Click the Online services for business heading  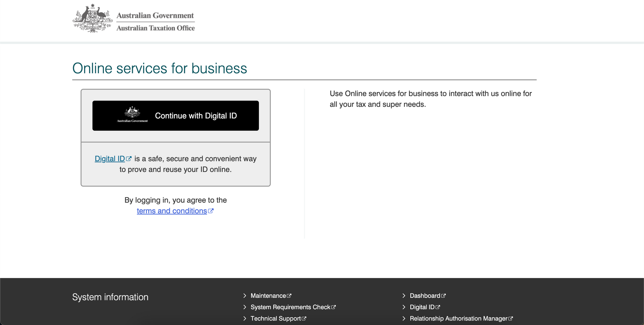click(x=160, y=68)
